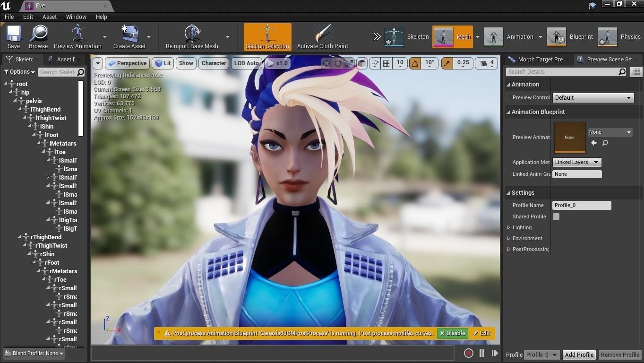Open the Help menu
Screen dimensions: 644x363
point(102,17)
